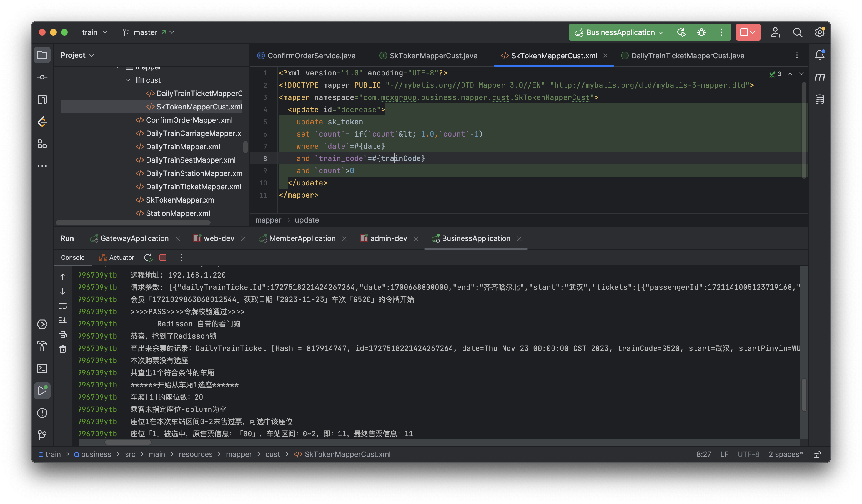Image resolution: width=862 pixels, height=504 pixels.
Task: Open the Maven tool window icon
Action: (819, 77)
